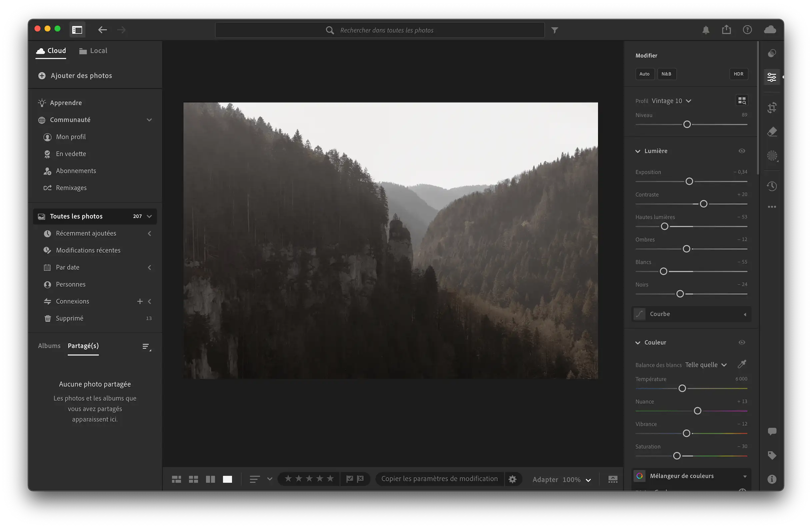812x528 pixels.
Task: Switch to the Local tab
Action: click(93, 50)
